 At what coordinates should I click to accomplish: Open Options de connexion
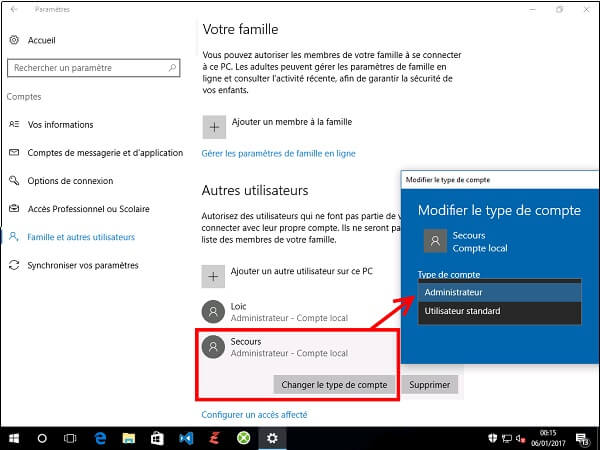point(70,181)
